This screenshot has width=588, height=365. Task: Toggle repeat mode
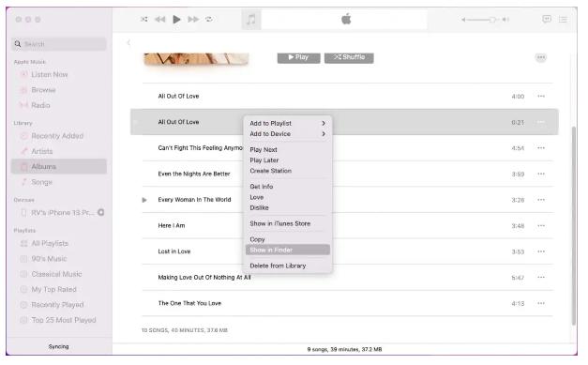click(x=209, y=19)
